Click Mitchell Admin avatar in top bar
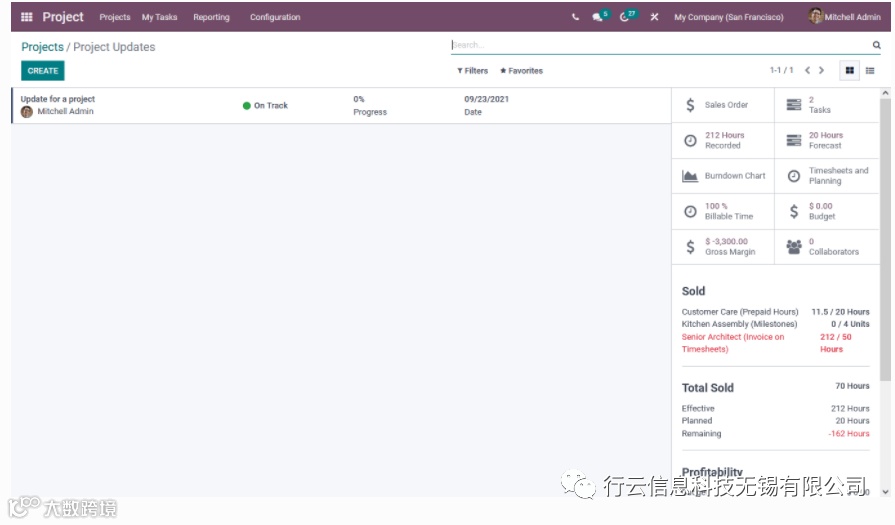The image size is (895, 525). point(815,16)
